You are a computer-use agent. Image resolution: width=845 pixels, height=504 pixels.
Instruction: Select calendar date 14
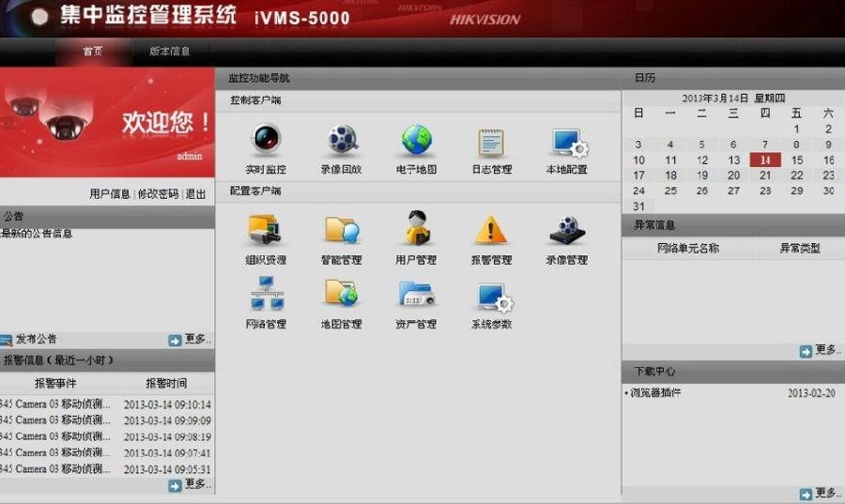765,160
